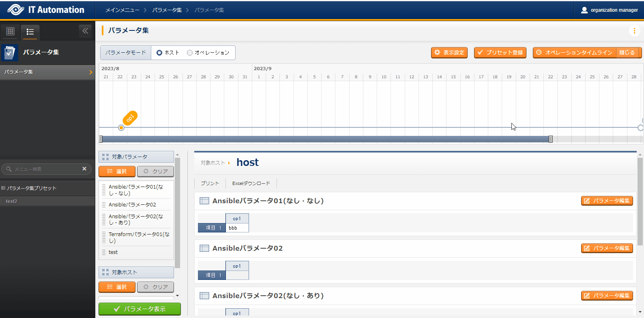Switch sidebar to grid view icon

pos(11,32)
